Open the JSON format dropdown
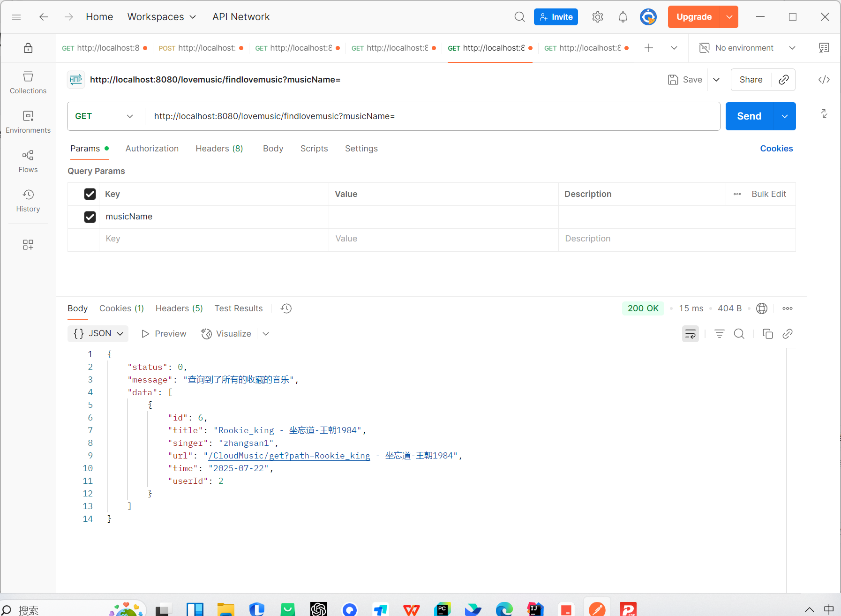Screen dimensions: 841x616 pos(98,334)
